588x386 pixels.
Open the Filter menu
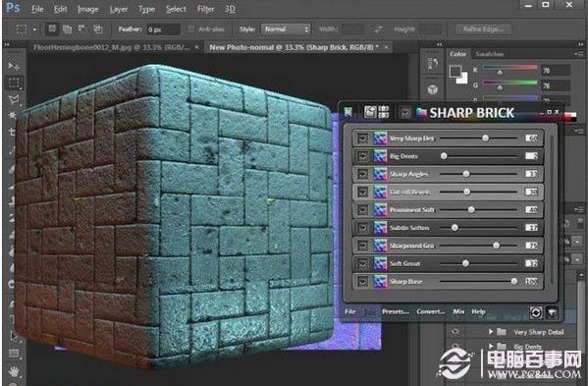(x=206, y=9)
